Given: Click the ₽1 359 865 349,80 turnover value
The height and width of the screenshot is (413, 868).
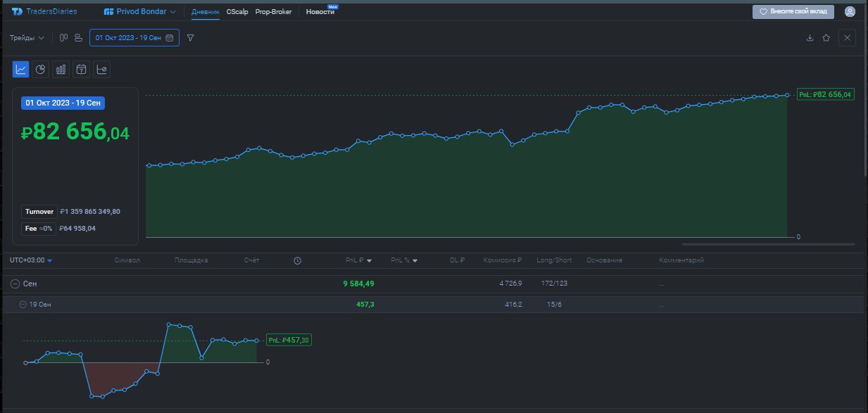Looking at the screenshot, I should [90, 211].
